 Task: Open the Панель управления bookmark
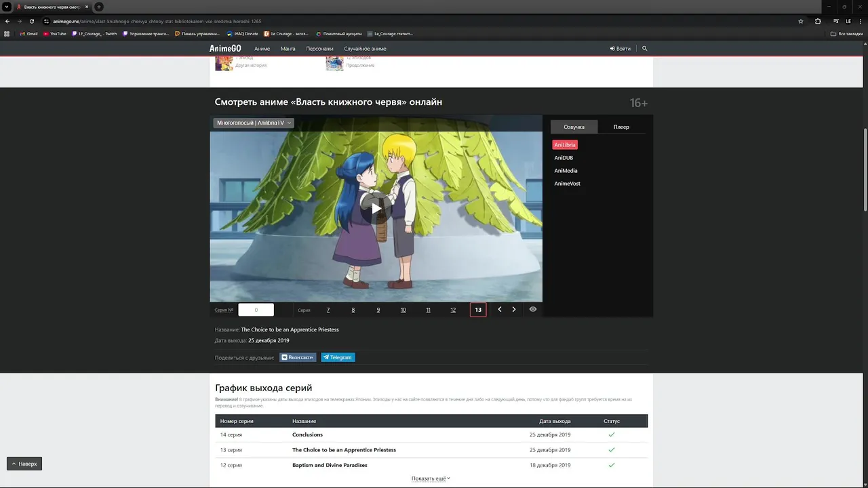click(197, 33)
